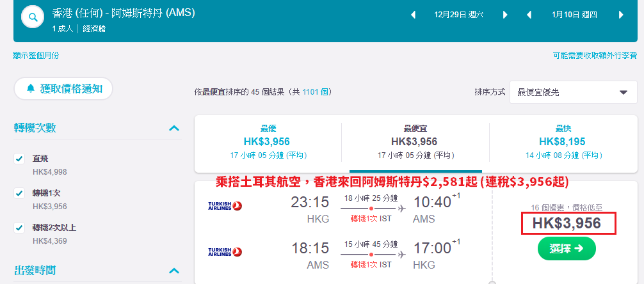
Task: Uncheck the 直飛 checkbox
Action: [19, 159]
